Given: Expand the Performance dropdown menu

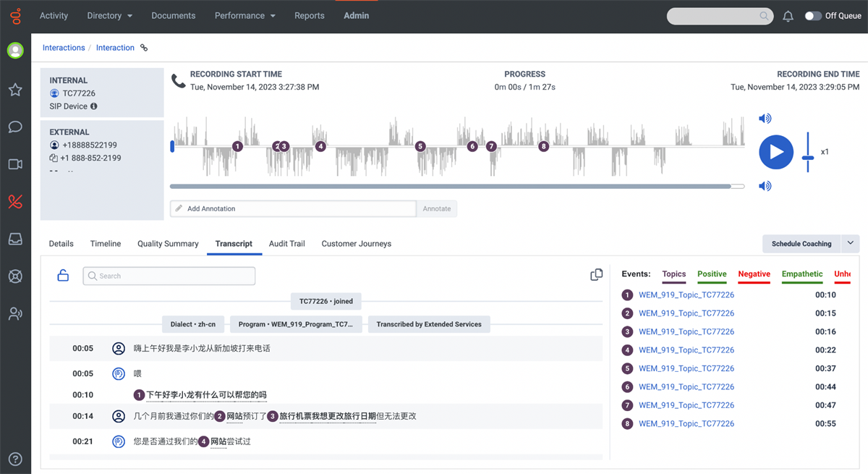Looking at the screenshot, I should [x=245, y=16].
